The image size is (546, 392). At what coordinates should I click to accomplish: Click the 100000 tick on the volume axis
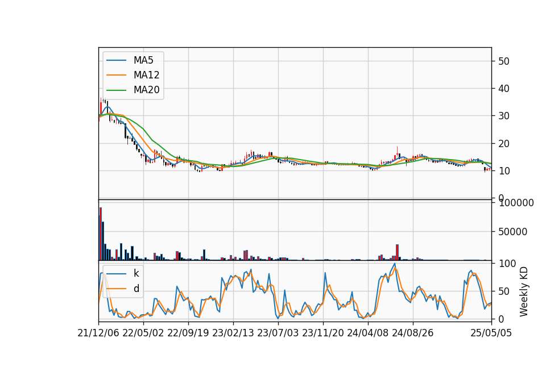(x=516, y=203)
